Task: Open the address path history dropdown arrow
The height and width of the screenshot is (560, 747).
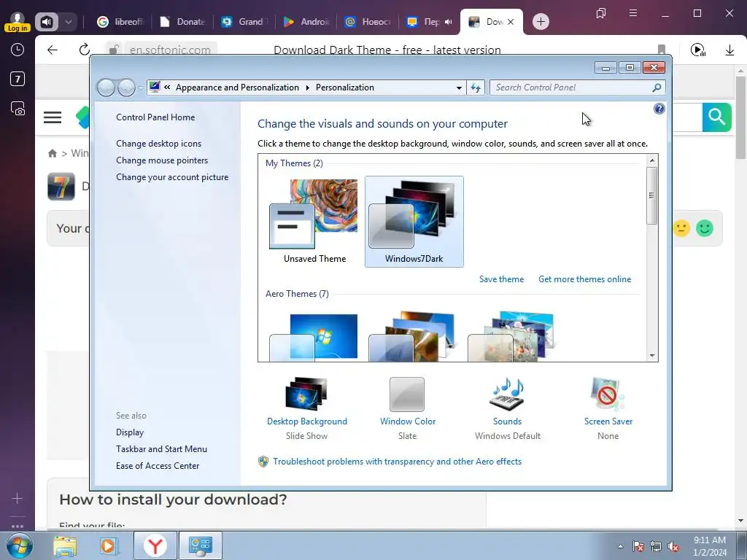Action: coord(459,88)
